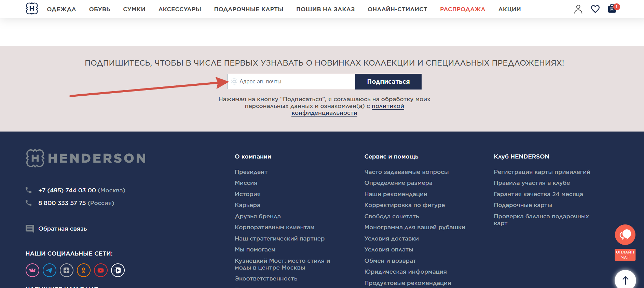This screenshot has width=644, height=288.
Task: Click the feedback message icon near Обратная связь
Action: tap(30, 229)
